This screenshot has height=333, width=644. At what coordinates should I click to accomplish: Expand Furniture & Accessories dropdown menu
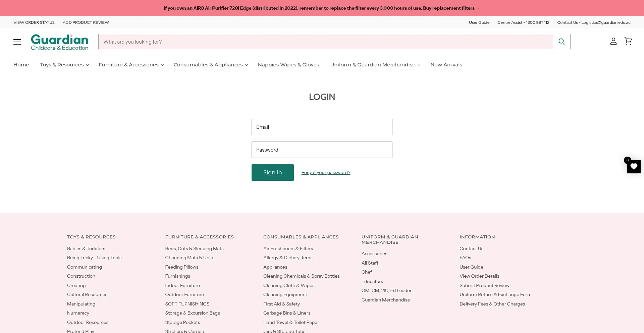[131, 65]
